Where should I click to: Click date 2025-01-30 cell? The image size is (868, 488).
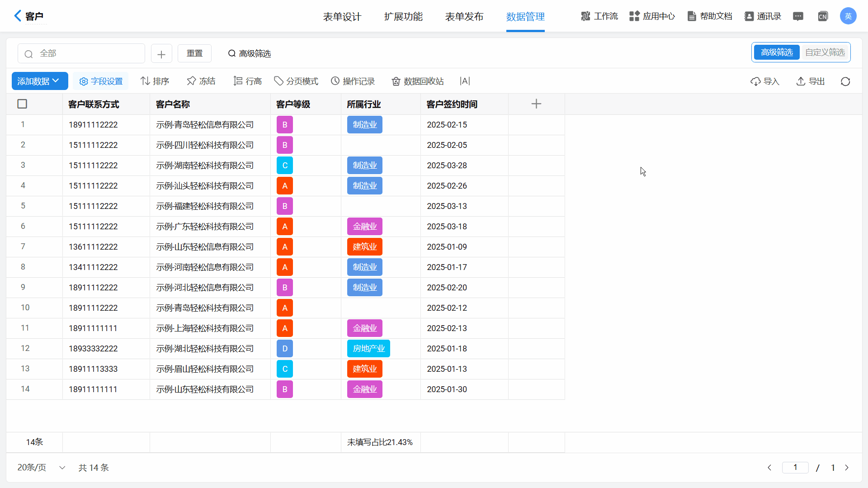point(464,389)
